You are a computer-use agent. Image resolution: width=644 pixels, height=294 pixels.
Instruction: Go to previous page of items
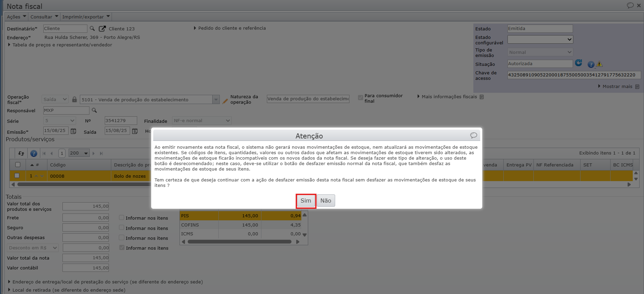52,153
